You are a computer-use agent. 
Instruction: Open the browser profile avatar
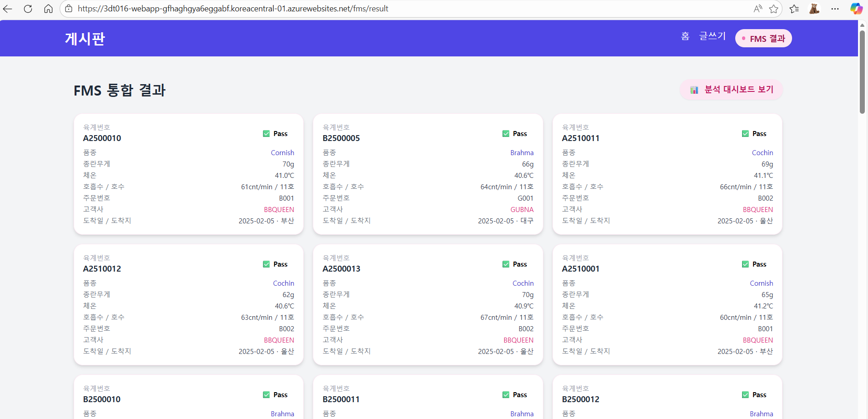[x=814, y=9]
